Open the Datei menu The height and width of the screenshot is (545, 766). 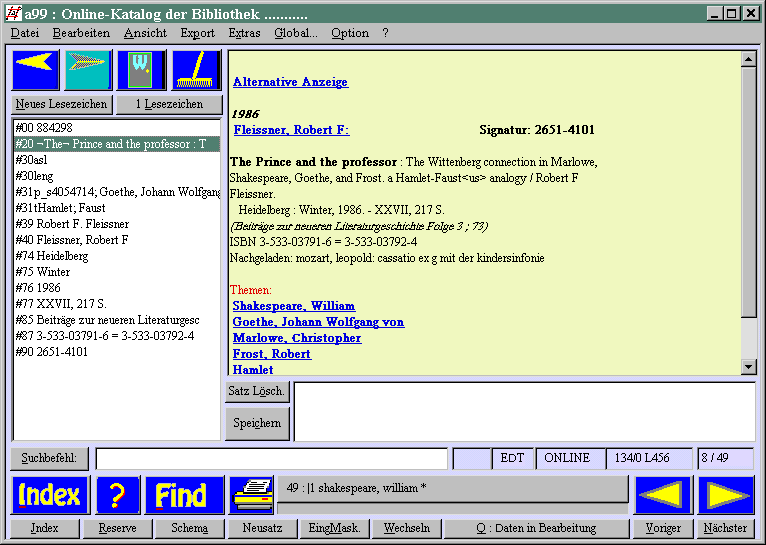[25, 33]
